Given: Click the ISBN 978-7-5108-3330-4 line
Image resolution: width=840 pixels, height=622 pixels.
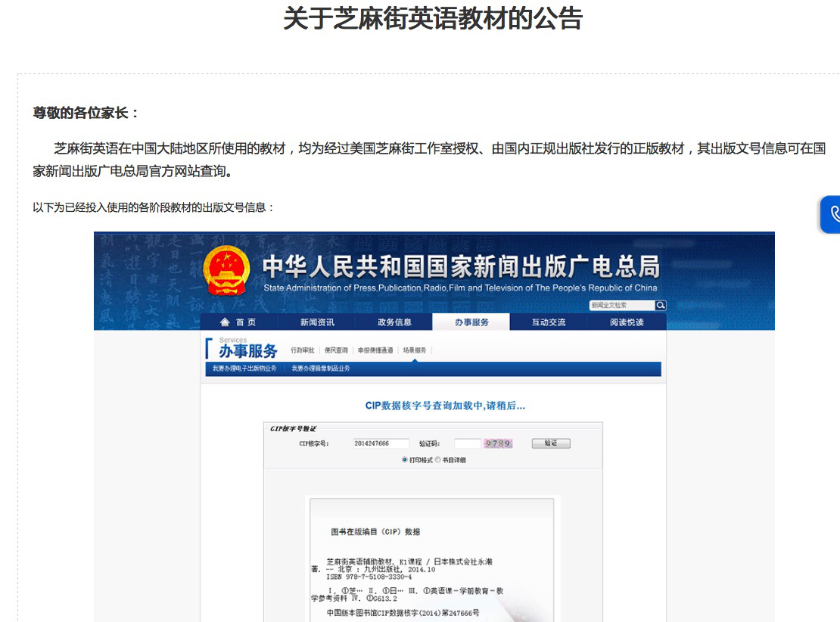Looking at the screenshot, I should (369, 577).
